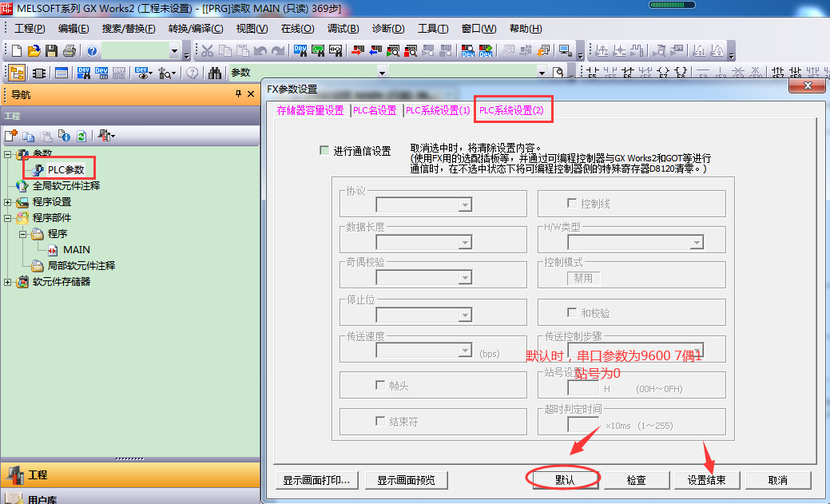Image resolution: width=830 pixels, height=504 pixels.
Task: Save project with the floppy disk icon
Action: pyautogui.click(x=51, y=51)
